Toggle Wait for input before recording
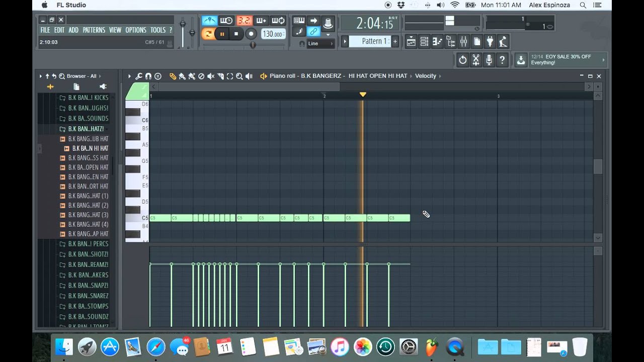Image resolution: width=644 pixels, height=362 pixels. [x=226, y=21]
